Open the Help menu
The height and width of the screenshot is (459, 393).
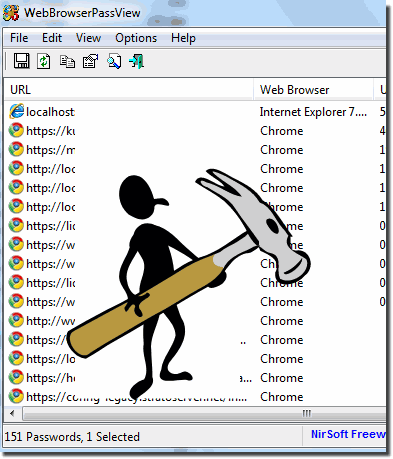[x=183, y=38]
